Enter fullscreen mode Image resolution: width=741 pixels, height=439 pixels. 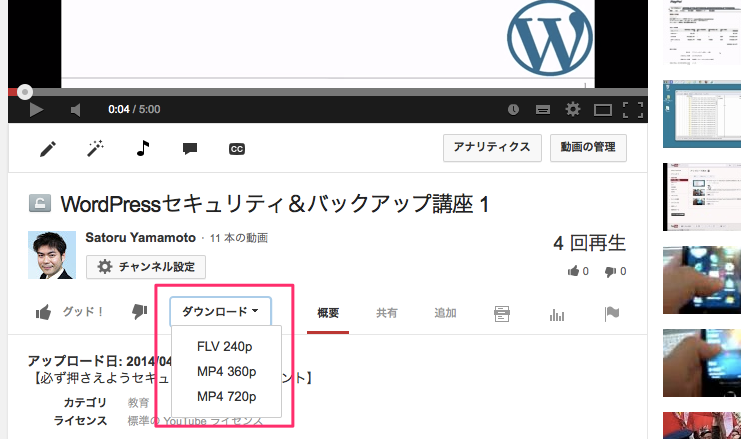point(633,110)
